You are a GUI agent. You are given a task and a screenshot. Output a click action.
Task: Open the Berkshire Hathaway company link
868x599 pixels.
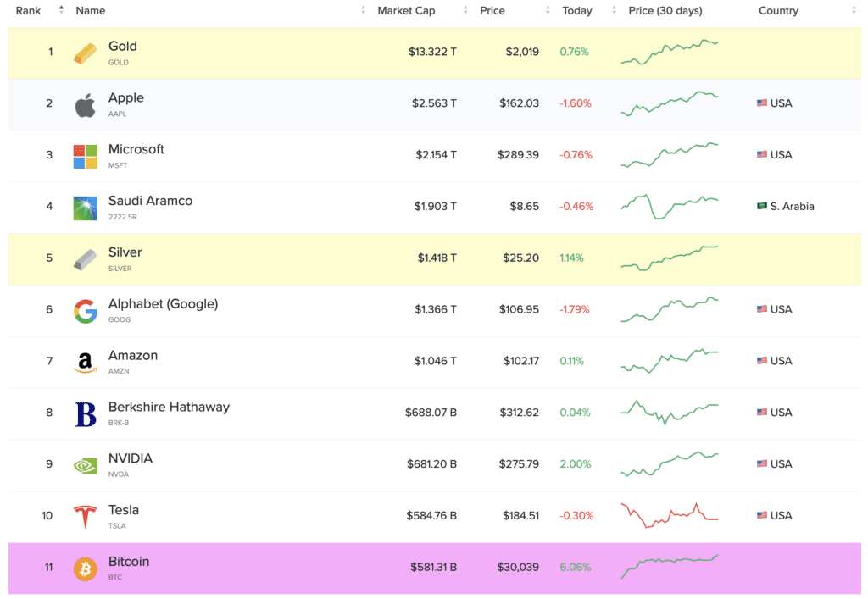click(169, 407)
